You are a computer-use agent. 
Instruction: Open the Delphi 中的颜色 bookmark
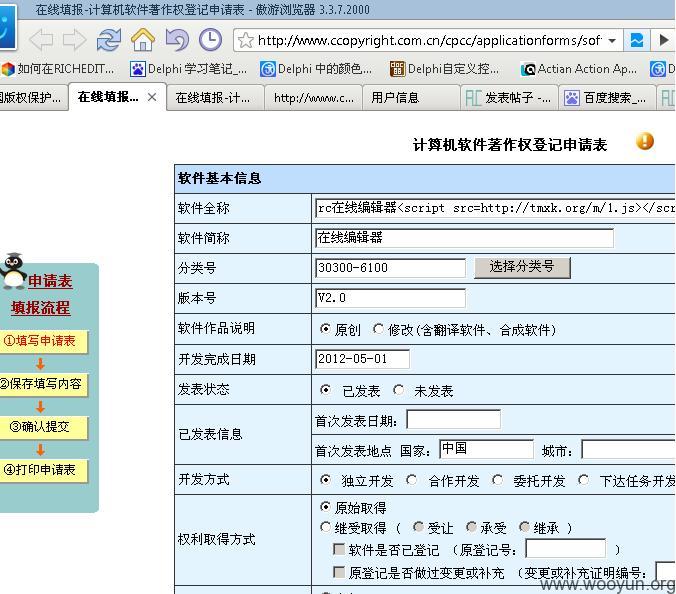point(316,69)
